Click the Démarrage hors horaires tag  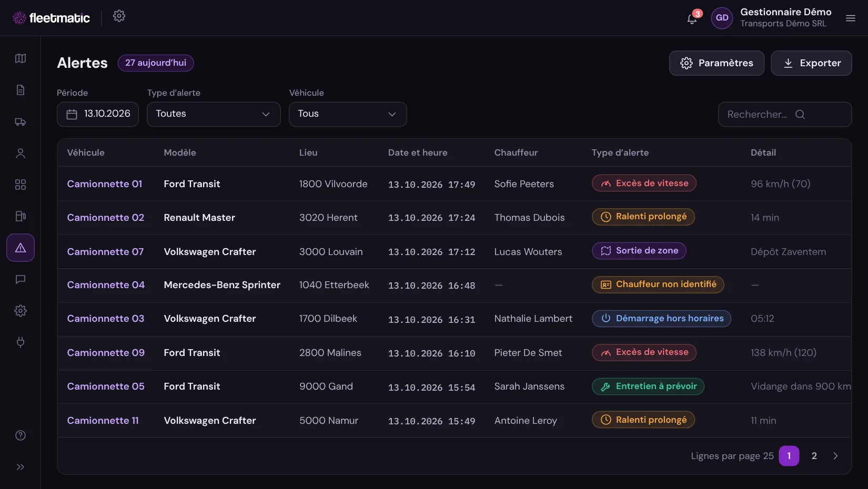[661, 319]
